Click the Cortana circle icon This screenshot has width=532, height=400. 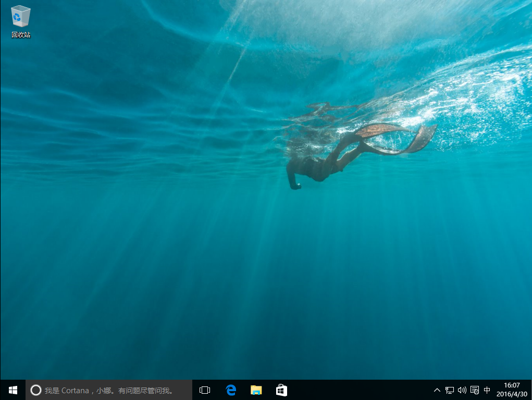point(35,390)
